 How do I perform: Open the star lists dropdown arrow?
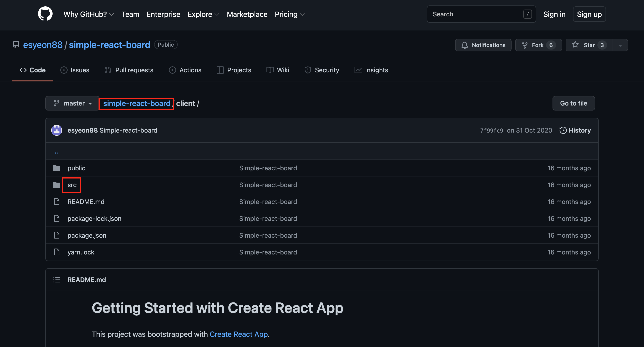click(x=620, y=45)
